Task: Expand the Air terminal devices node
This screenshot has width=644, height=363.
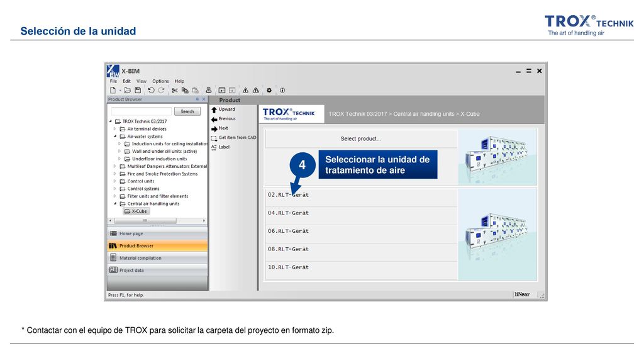Action: coord(115,129)
